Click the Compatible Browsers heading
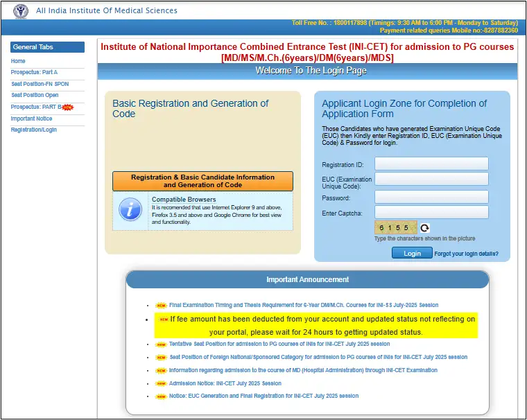Viewport: 527px width, 420px height. [184, 200]
